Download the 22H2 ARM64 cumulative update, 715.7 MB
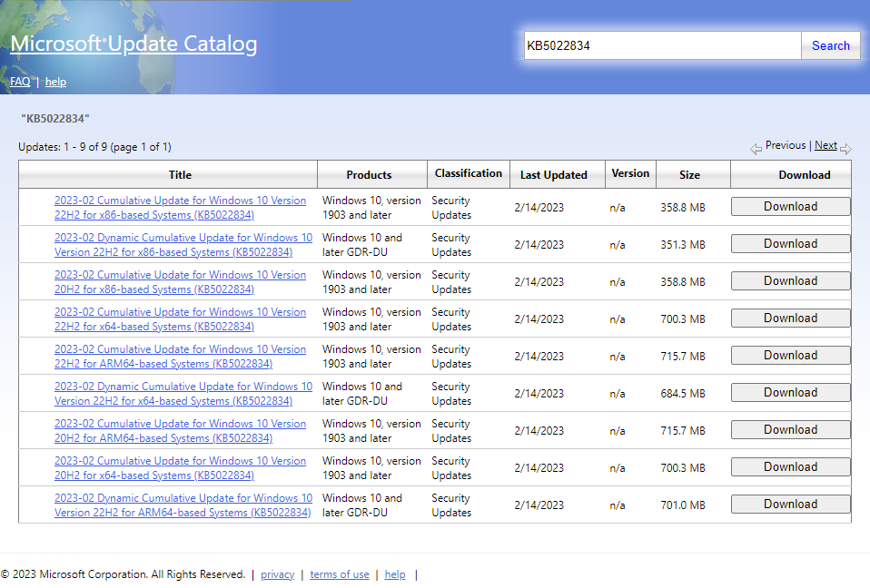870x588 pixels. (x=791, y=355)
